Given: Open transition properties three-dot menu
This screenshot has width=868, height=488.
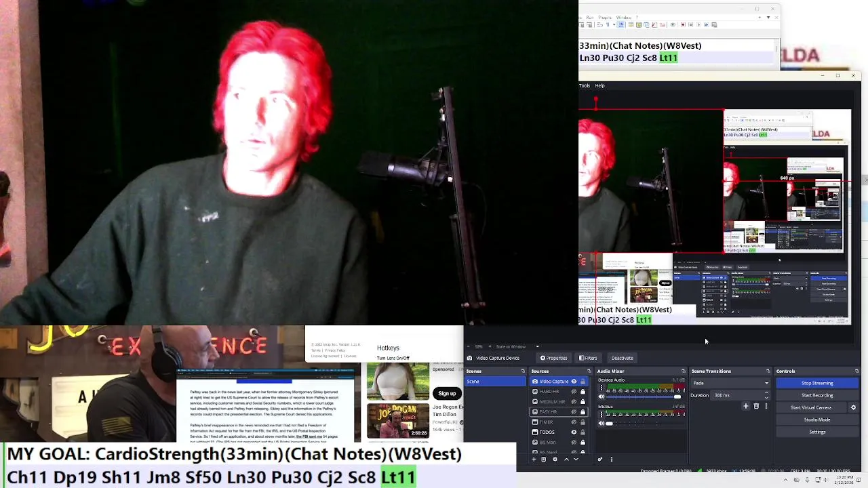Looking at the screenshot, I should tap(766, 406).
